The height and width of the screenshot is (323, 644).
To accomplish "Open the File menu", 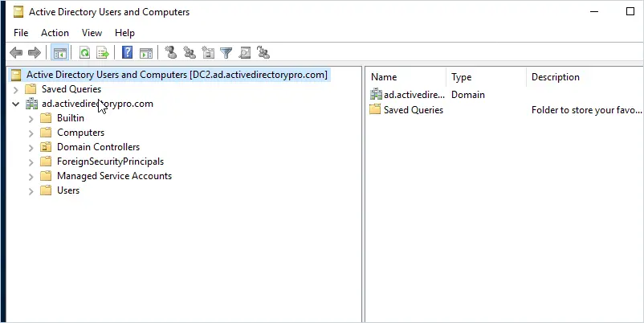I will coord(21,33).
